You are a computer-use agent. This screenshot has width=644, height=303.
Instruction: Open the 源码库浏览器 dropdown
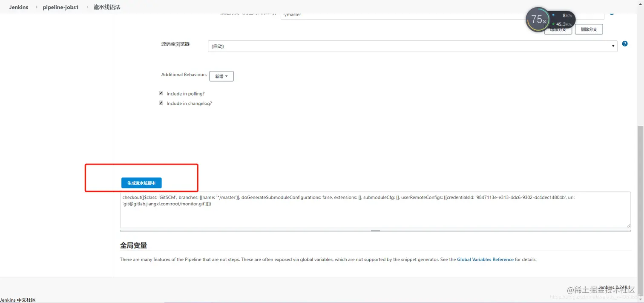(x=412, y=46)
